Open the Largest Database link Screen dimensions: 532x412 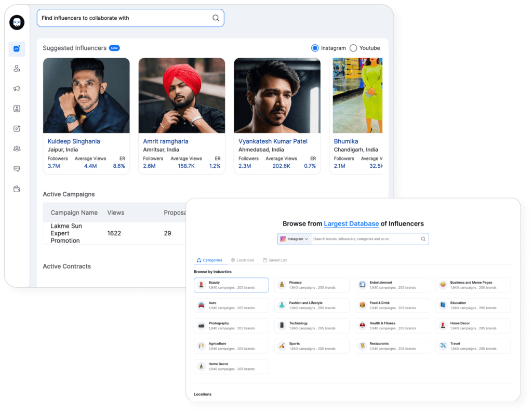click(x=350, y=223)
